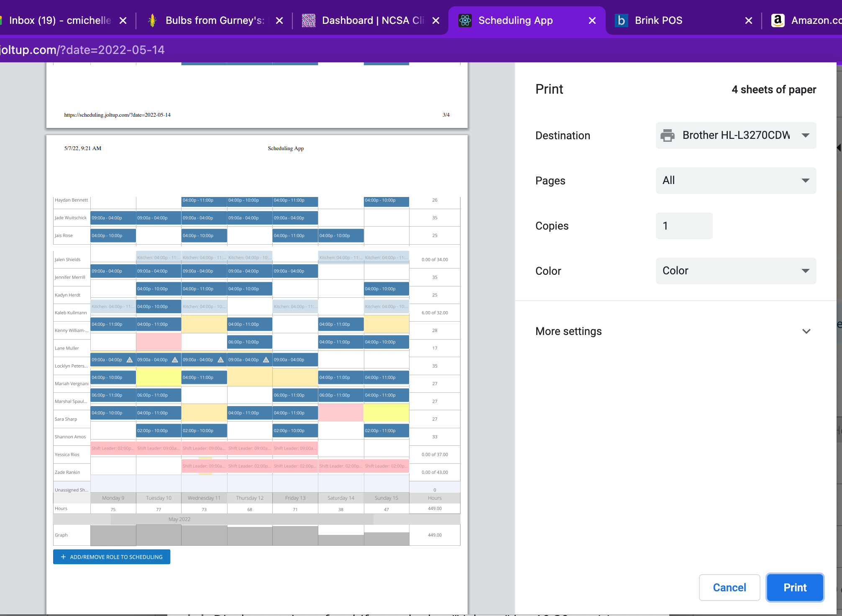Click the Print button

coord(794,588)
